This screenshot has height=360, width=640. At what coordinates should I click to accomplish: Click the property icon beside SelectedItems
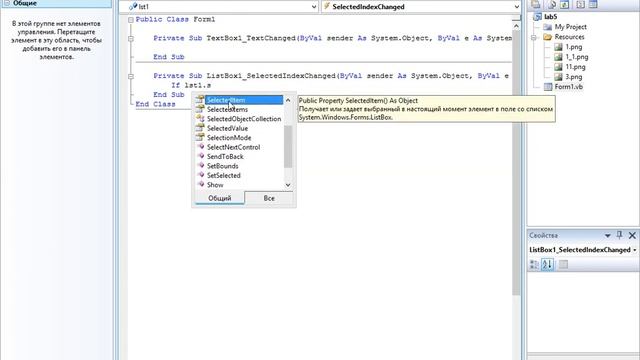(200, 109)
